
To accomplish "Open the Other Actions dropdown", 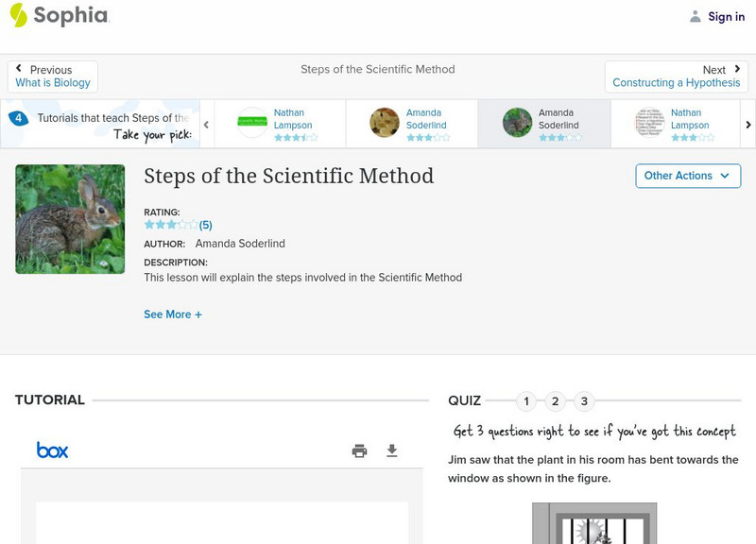I will [687, 176].
